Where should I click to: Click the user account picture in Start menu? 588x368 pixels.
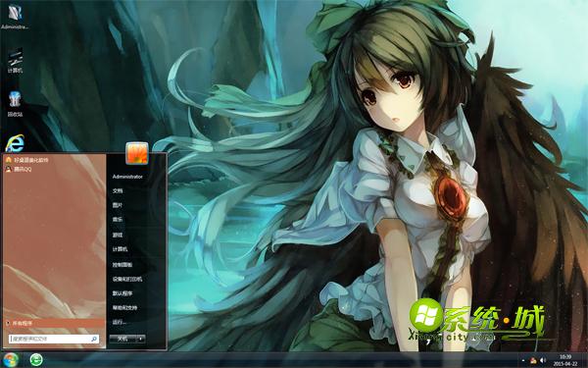(x=137, y=153)
